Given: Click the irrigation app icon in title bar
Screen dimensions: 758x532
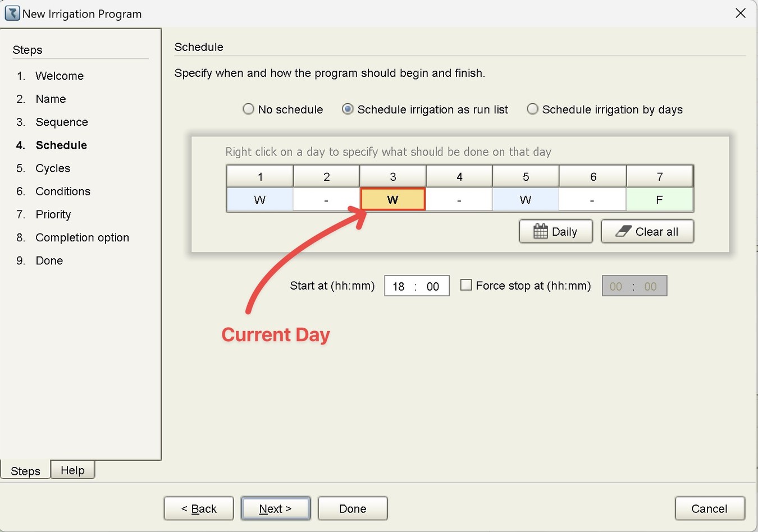Looking at the screenshot, I should pyautogui.click(x=12, y=13).
